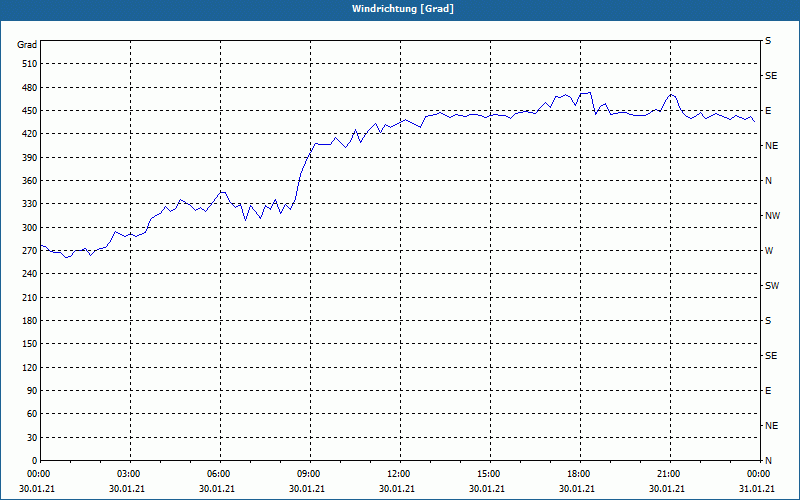Select the 30.01.21 date under 18:00
The width and height of the screenshot is (800, 500).
577,488
